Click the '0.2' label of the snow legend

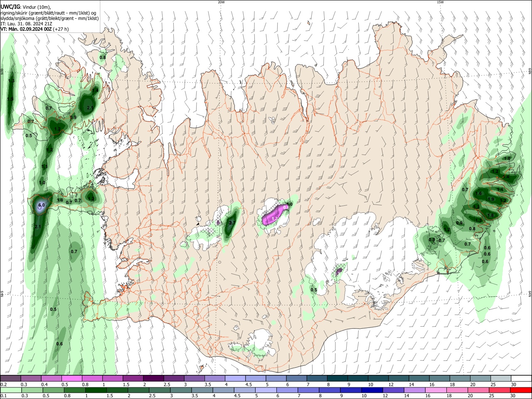tap(3, 384)
